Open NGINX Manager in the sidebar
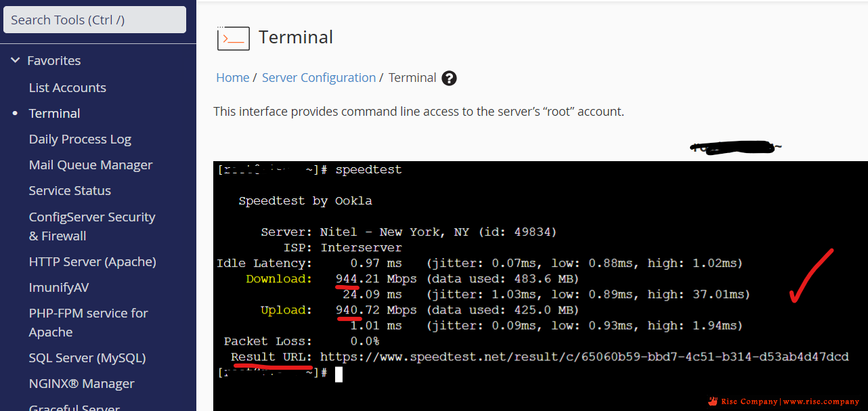The image size is (868, 411). (82, 383)
